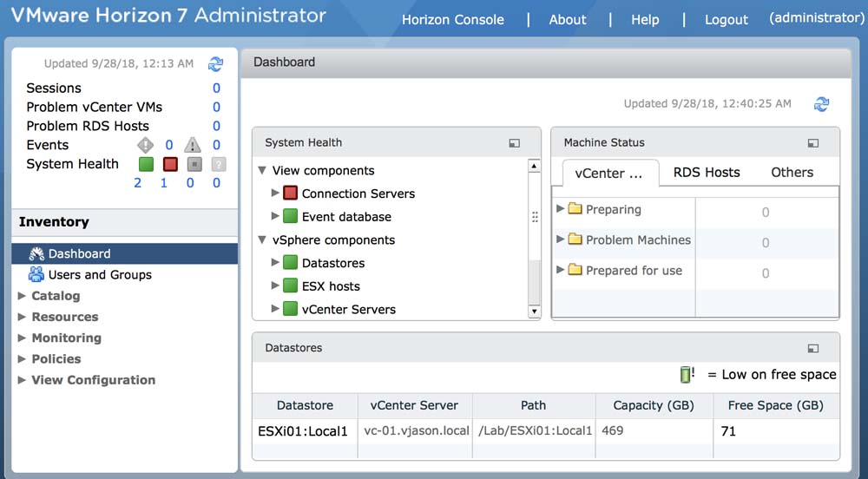Minimize the Machine Status panel
Image resolution: width=868 pixels, height=479 pixels.
coord(812,143)
